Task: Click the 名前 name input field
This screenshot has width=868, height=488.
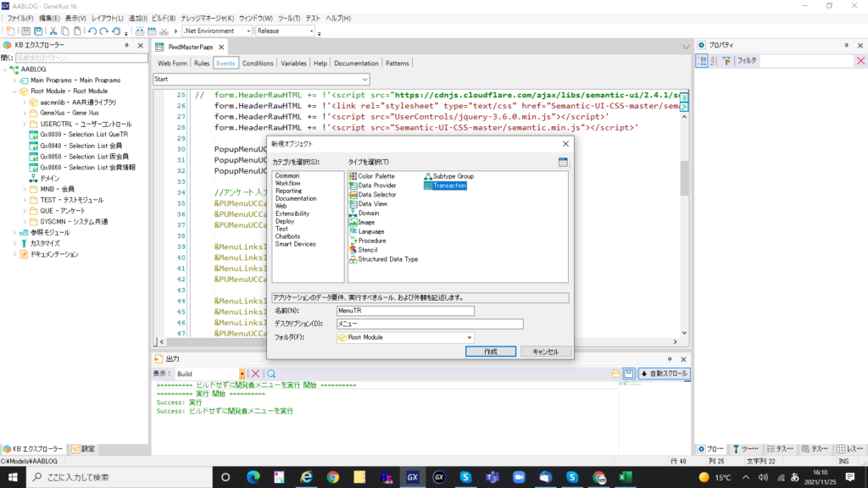Action: click(x=405, y=311)
